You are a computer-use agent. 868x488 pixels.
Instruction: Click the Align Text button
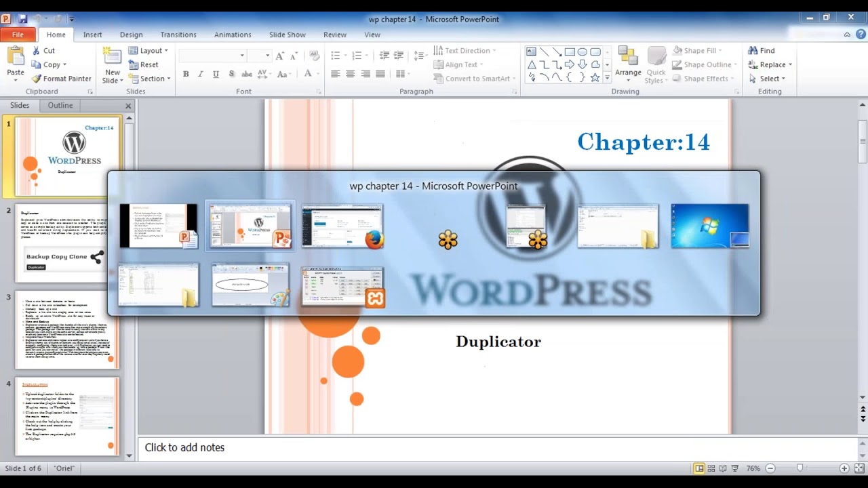tap(458, 64)
